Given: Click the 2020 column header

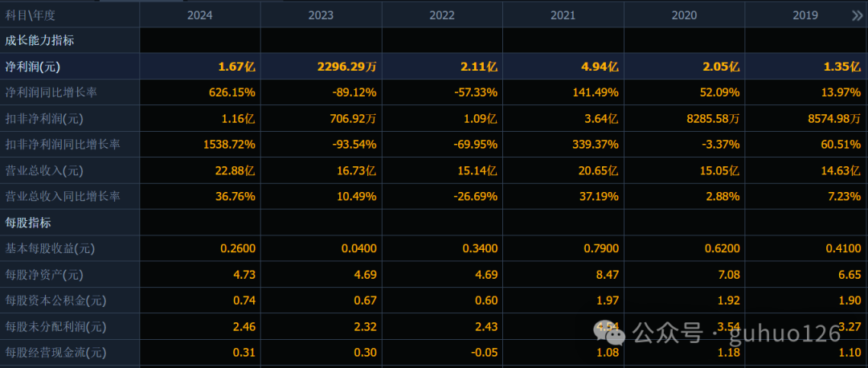Looking at the screenshot, I should 684,15.
